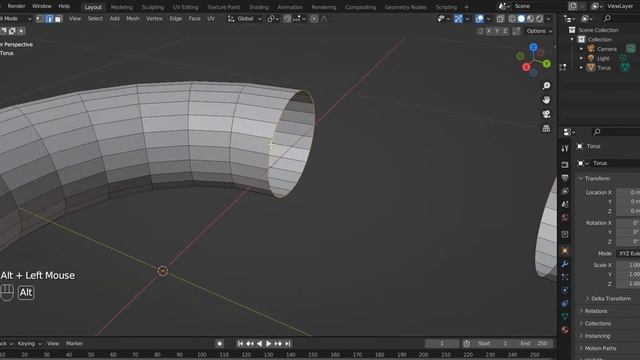Toggle viewport gizmos button
Screen dimensions: 640x360
458,19
